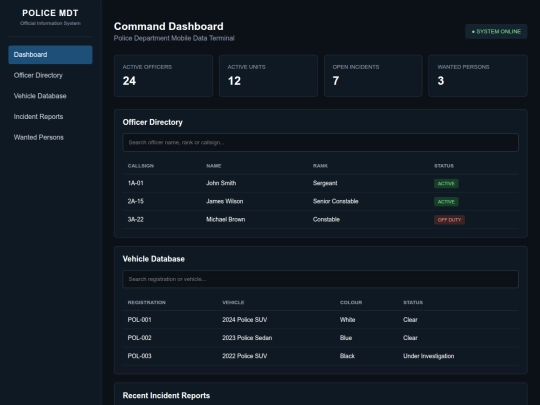Select the Active Officers stat card
Viewport: 540px width, 405px height.
tap(163, 76)
